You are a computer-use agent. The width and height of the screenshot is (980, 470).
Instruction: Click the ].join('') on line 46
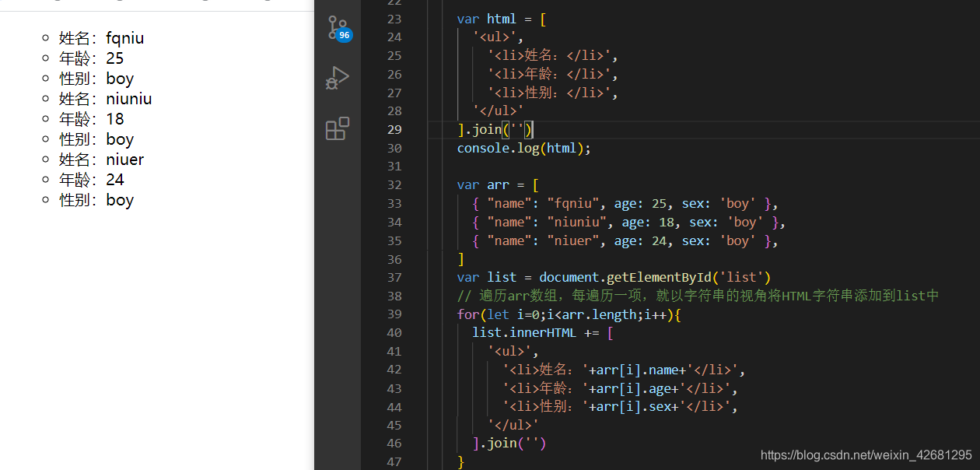pyautogui.click(x=509, y=443)
